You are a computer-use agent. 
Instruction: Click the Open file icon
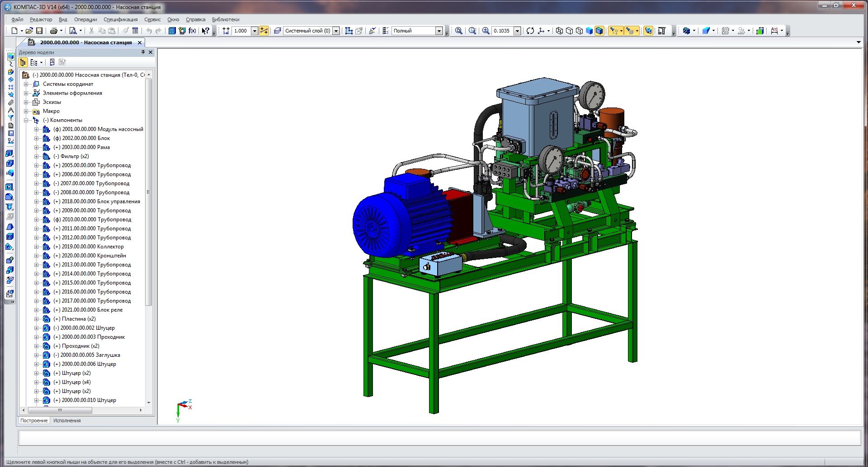[x=29, y=31]
